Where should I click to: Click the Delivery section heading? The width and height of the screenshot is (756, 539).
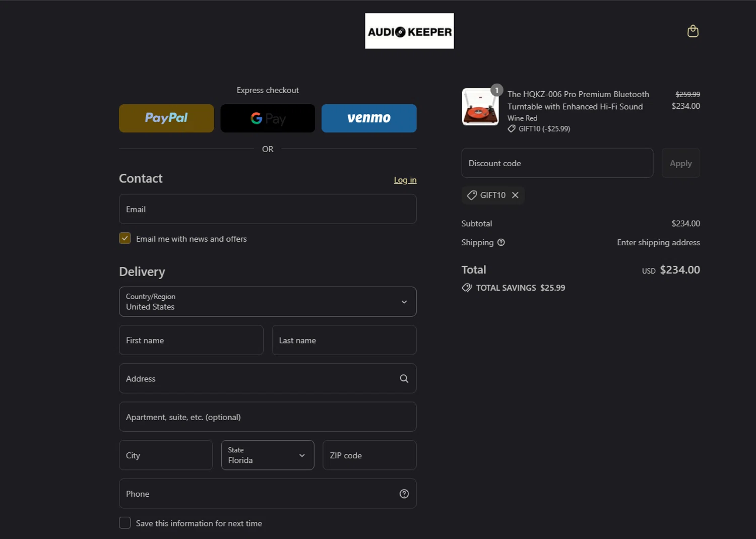click(x=142, y=272)
